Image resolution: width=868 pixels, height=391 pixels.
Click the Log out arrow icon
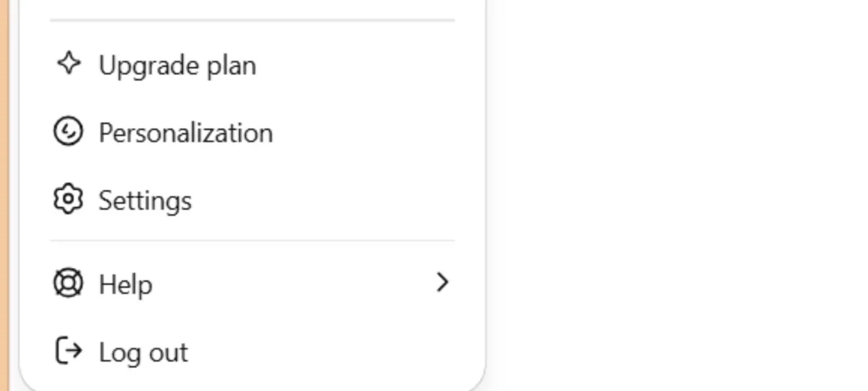pyautogui.click(x=68, y=351)
